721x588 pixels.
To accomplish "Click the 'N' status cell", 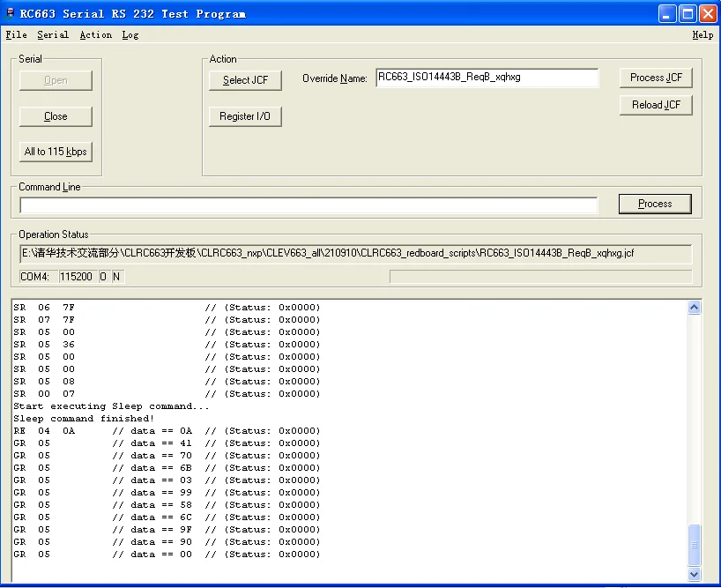I will pyautogui.click(x=117, y=277).
